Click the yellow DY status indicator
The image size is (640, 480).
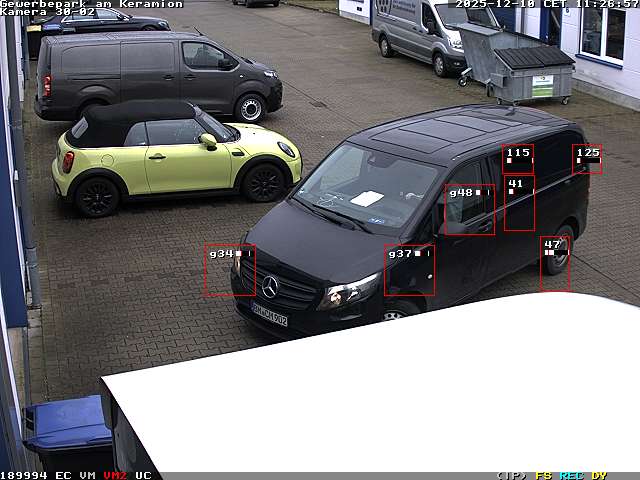(599, 475)
